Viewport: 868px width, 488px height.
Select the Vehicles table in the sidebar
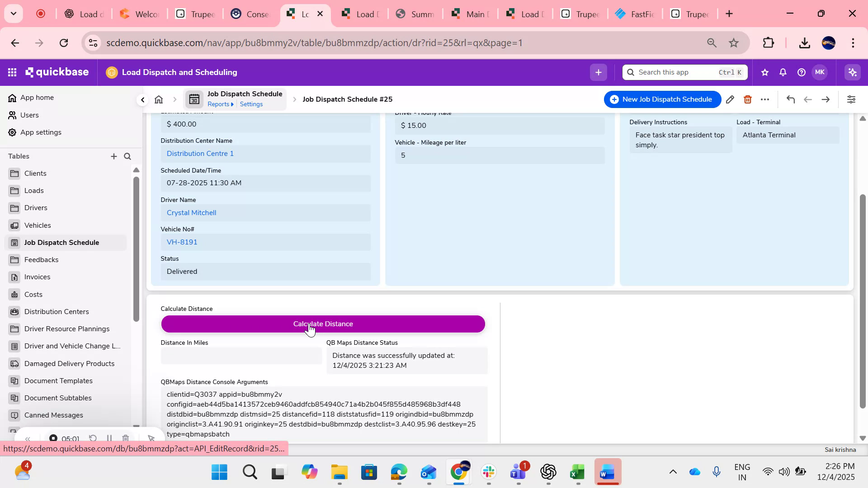pyautogui.click(x=37, y=225)
